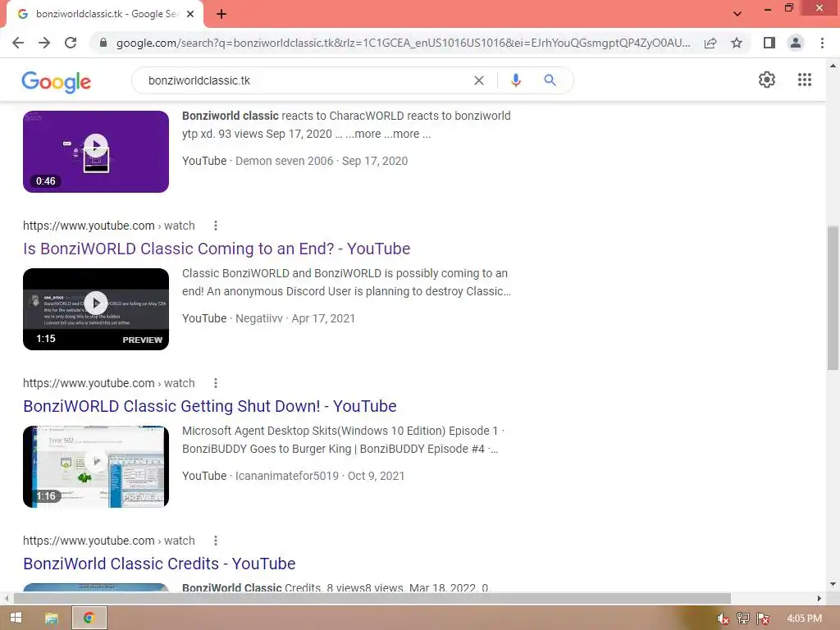Open Action Center flag tray icon
This screenshot has width=840, height=630.
(x=763, y=619)
